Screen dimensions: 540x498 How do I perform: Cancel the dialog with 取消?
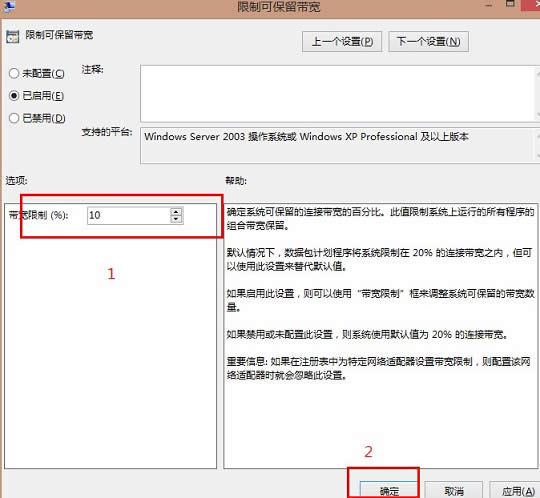click(454, 490)
